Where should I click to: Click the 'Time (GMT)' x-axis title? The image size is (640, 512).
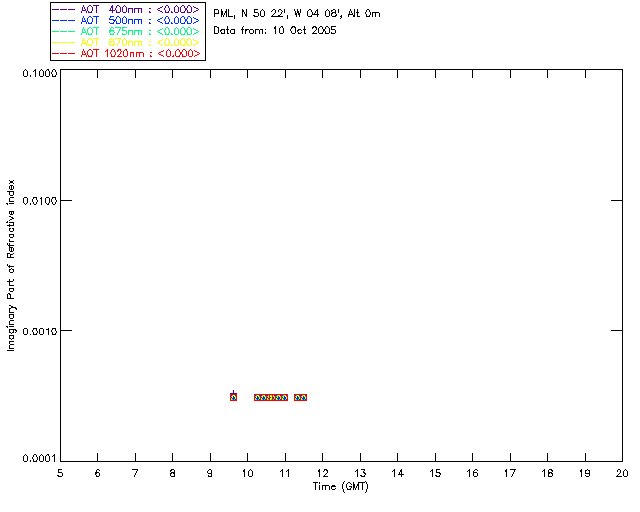340,487
